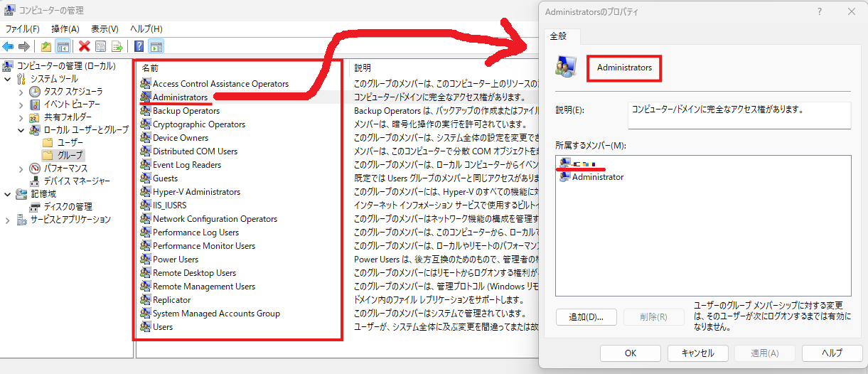The width and height of the screenshot is (868, 374).
Task: Click the OK button in dialog
Action: pyautogui.click(x=631, y=353)
